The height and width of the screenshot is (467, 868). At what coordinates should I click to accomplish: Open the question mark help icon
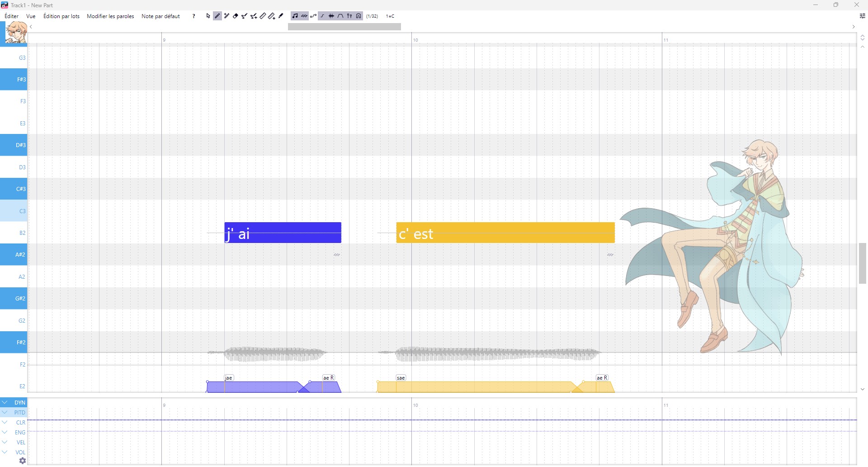pos(194,16)
